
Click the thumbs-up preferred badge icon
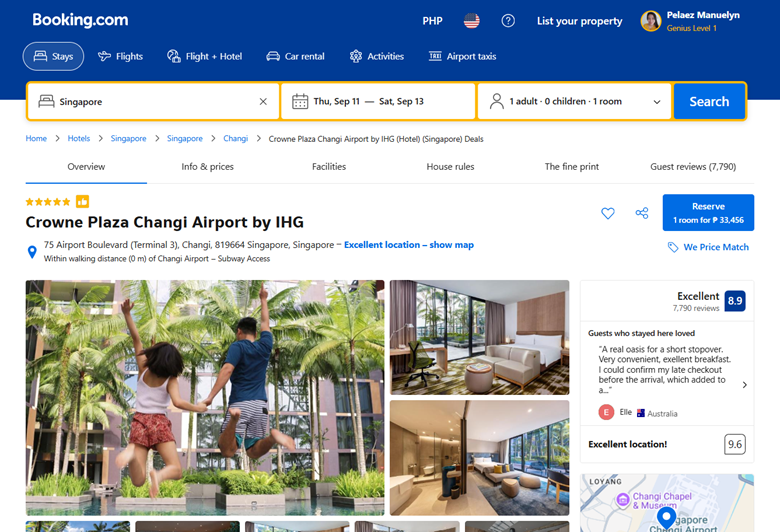[82, 202]
